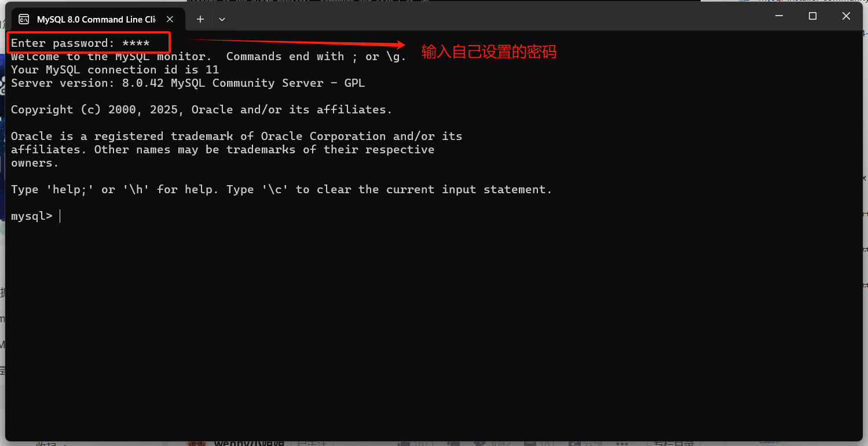Screen dimensions: 868x446
Task: Minimize the terminal window
Action: (x=779, y=16)
